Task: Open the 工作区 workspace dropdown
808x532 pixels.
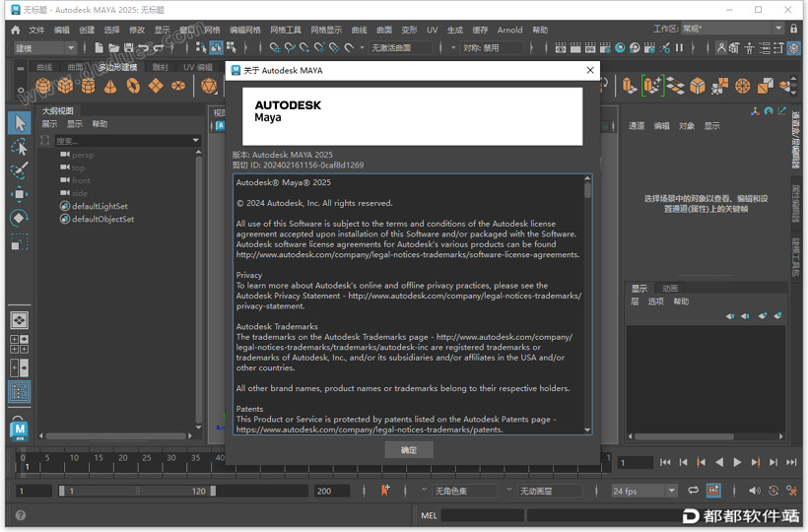Action: click(x=733, y=29)
